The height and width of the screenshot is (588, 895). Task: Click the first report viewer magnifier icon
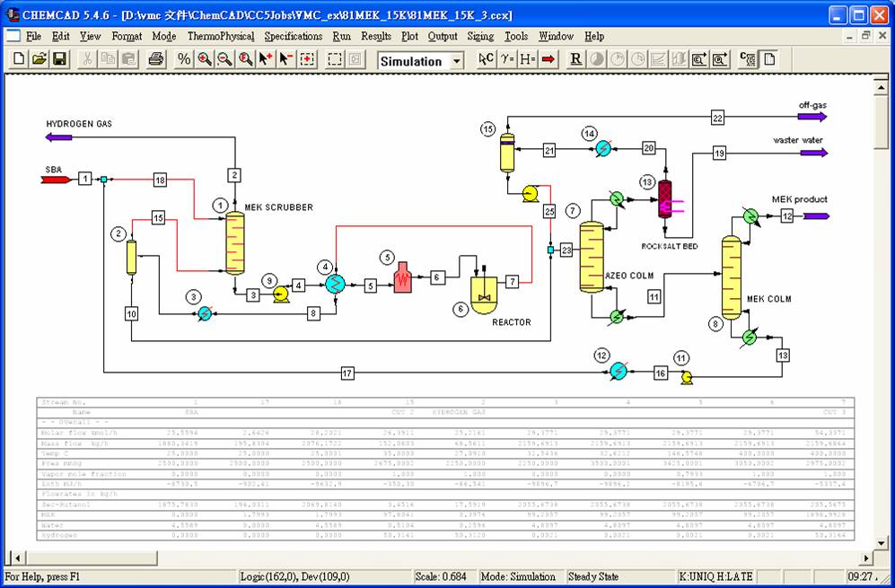click(x=699, y=59)
